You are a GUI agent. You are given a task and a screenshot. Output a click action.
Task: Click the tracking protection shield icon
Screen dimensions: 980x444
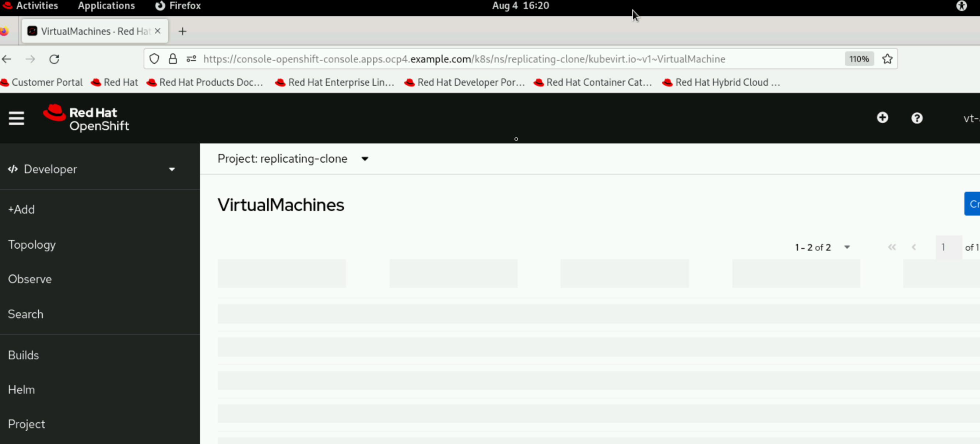coord(154,59)
